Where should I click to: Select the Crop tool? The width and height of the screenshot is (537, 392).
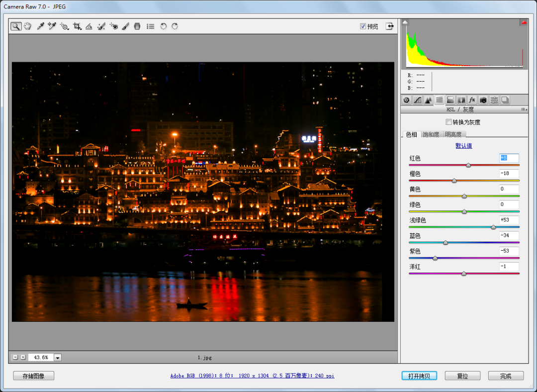[77, 26]
